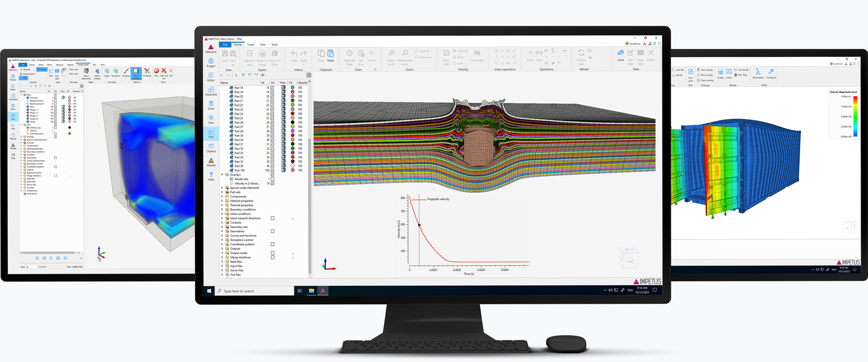Select the Home ribbon tab
868x362 pixels.
[x=238, y=45]
